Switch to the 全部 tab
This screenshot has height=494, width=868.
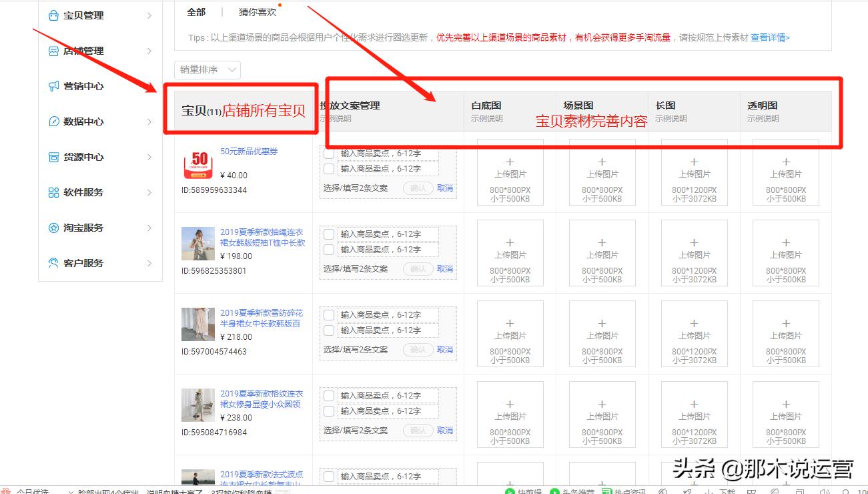click(195, 12)
